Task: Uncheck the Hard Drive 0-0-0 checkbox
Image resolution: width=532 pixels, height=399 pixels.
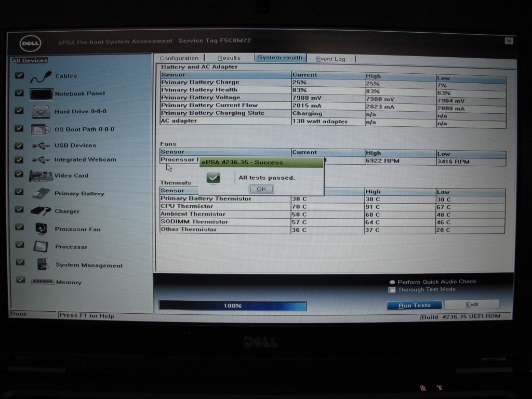Action: [19, 111]
